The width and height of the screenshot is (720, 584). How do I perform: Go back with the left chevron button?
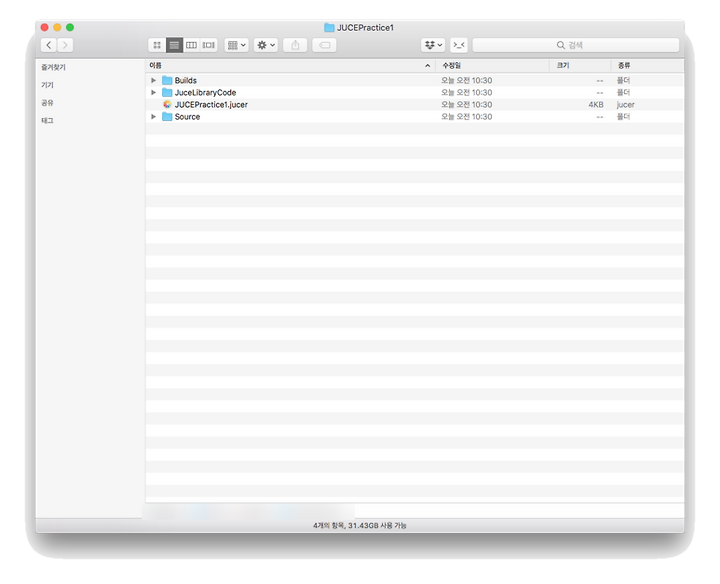coord(49,45)
